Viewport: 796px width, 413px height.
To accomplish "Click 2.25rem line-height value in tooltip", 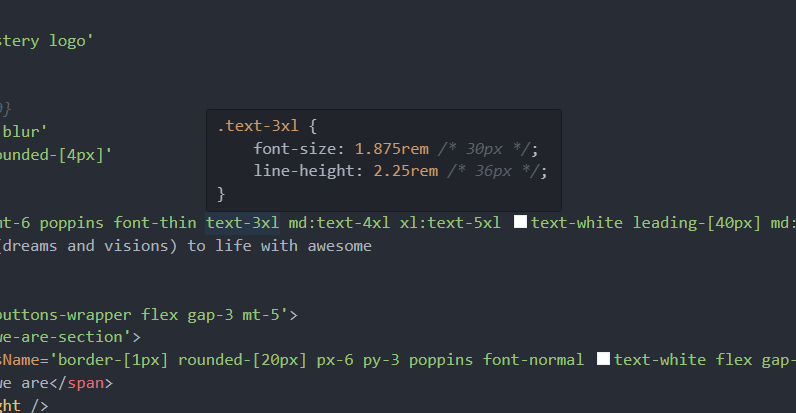I will tap(405, 171).
